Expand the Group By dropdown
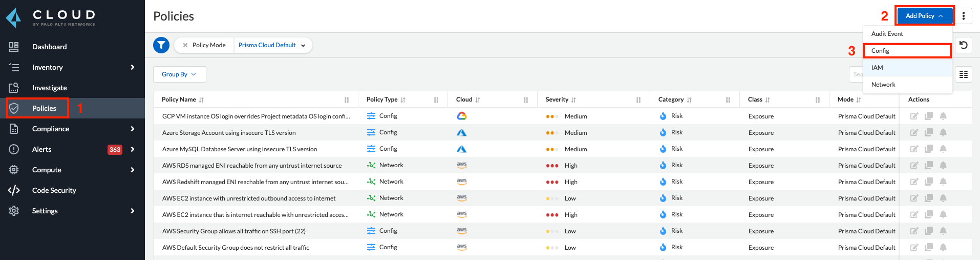 tap(179, 74)
